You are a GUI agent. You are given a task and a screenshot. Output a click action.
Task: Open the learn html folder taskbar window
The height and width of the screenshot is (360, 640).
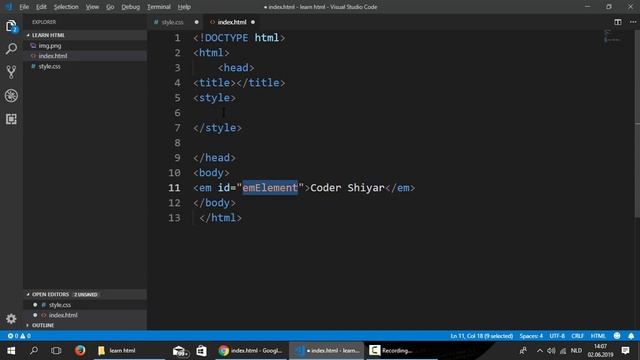point(130,351)
